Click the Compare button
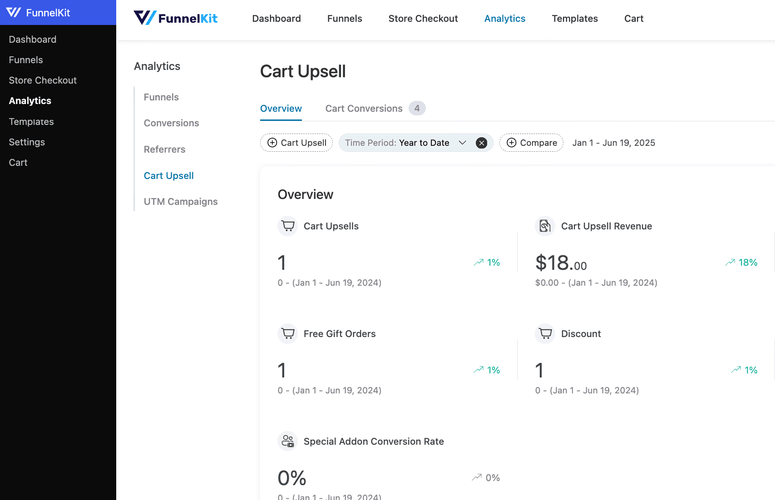775x500 pixels. [x=531, y=143]
